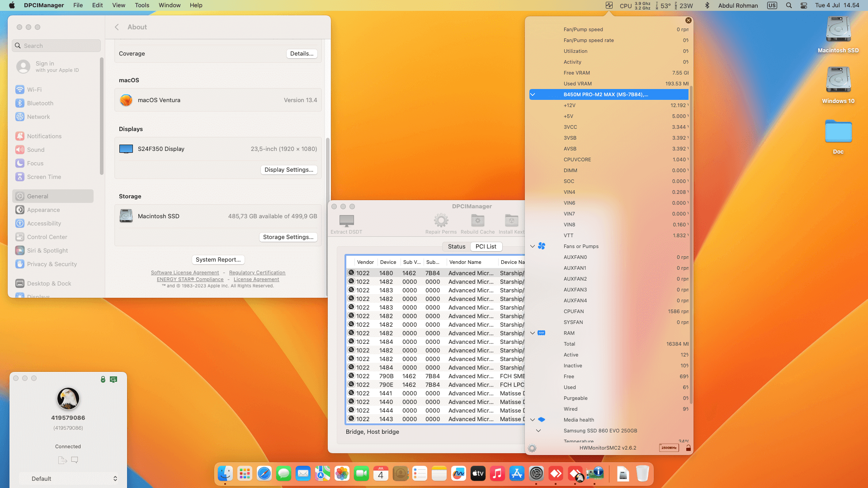Open the Software License Agreement link

[x=185, y=272]
